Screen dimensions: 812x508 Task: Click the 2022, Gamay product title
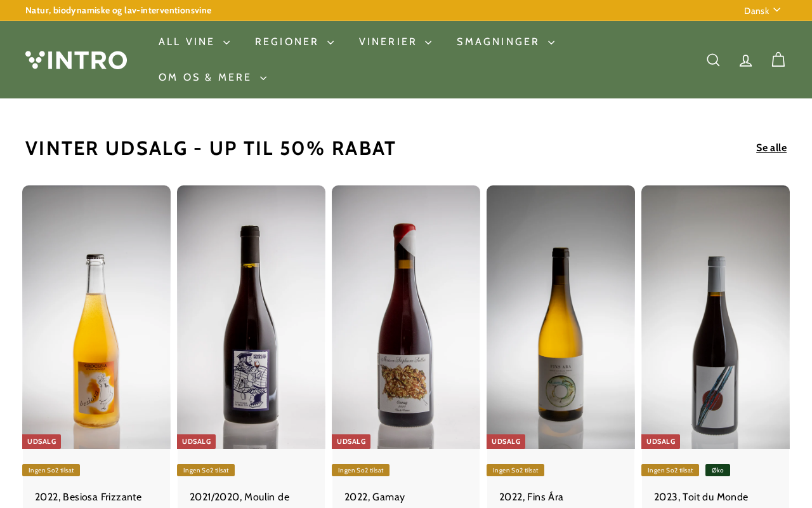[374, 497]
